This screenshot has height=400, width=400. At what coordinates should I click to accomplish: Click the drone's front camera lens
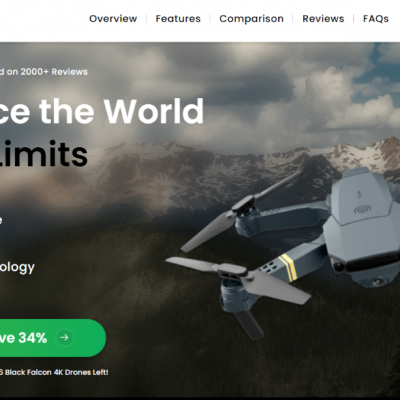338,267
